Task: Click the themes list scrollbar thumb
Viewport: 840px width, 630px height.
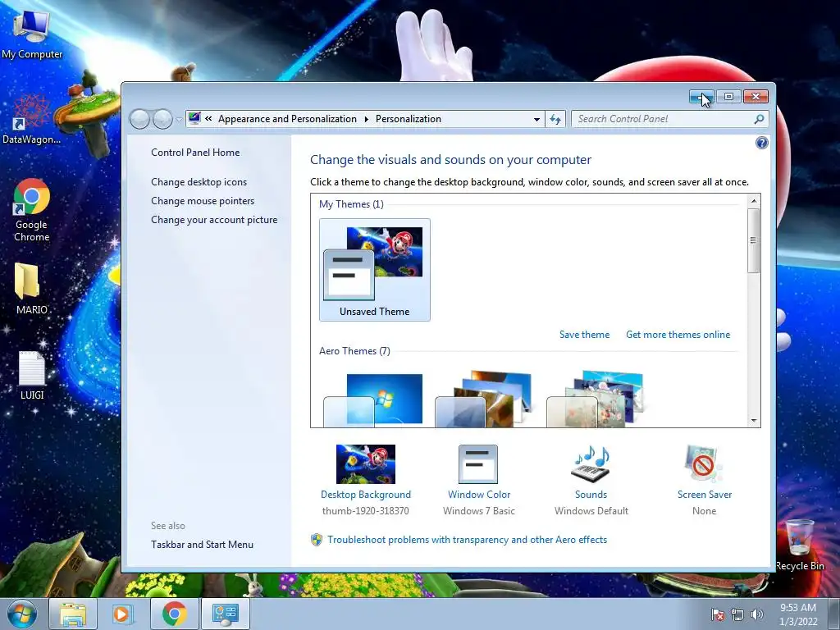Action: (x=754, y=240)
